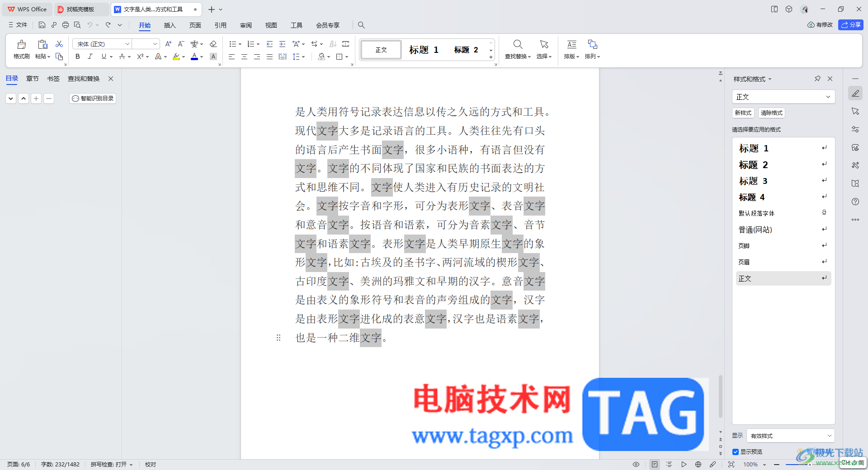Open the underline style dropdown arrow

(111, 56)
